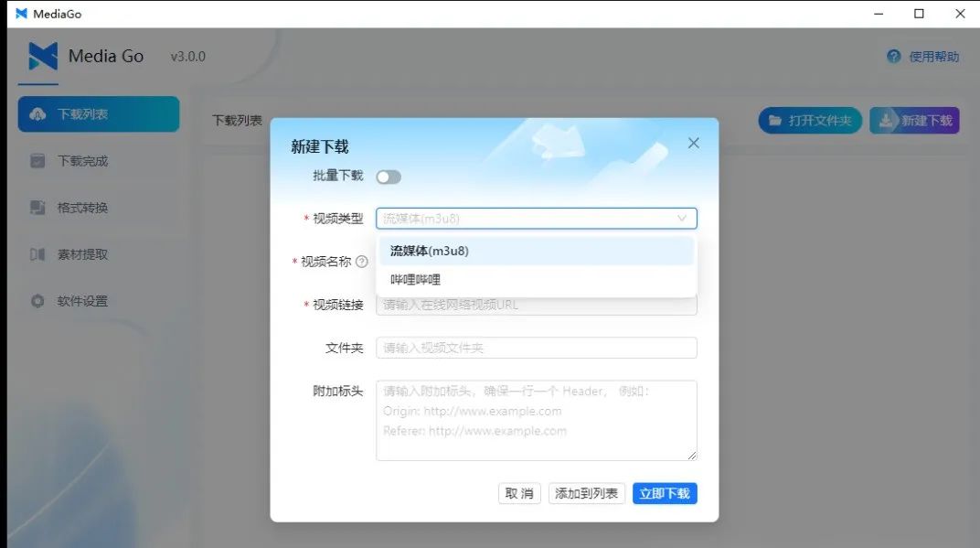Open the 下载完成 sidebar item

(x=99, y=161)
